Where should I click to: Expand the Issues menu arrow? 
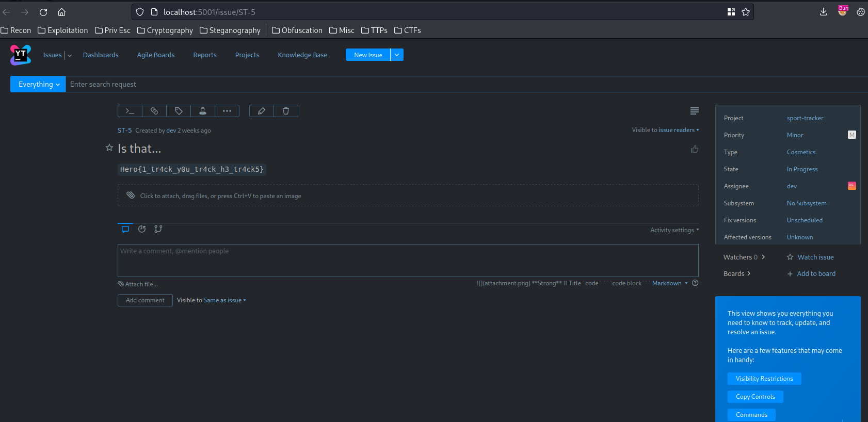click(x=70, y=55)
